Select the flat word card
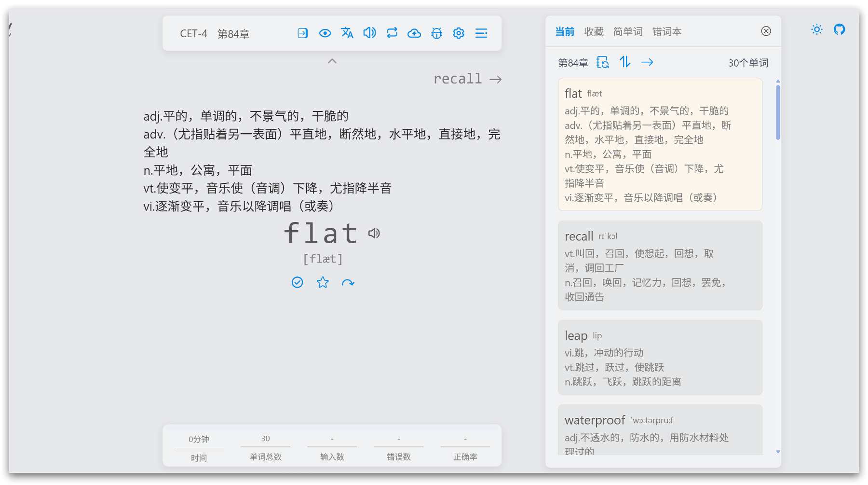The image size is (868, 485). pos(660,144)
